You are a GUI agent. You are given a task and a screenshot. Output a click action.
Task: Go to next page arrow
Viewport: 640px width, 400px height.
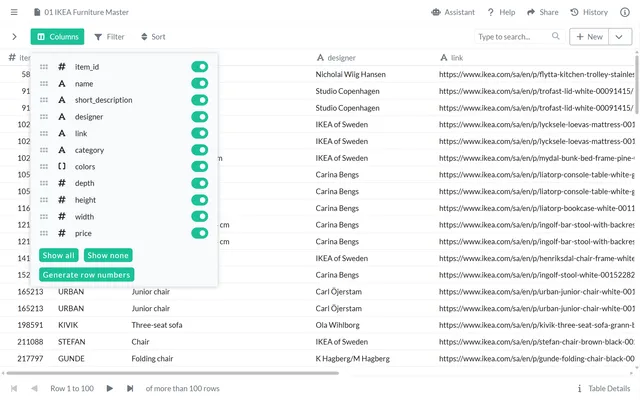pos(110,388)
